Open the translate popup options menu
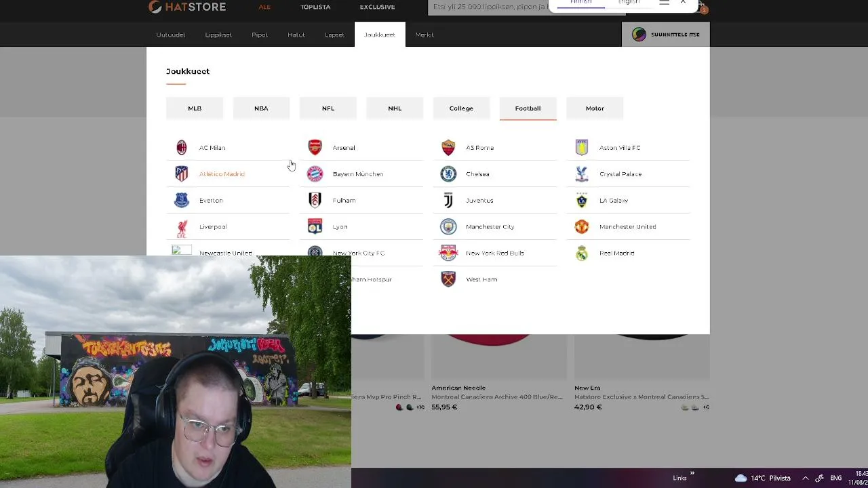The width and height of the screenshot is (868, 488). [x=665, y=3]
